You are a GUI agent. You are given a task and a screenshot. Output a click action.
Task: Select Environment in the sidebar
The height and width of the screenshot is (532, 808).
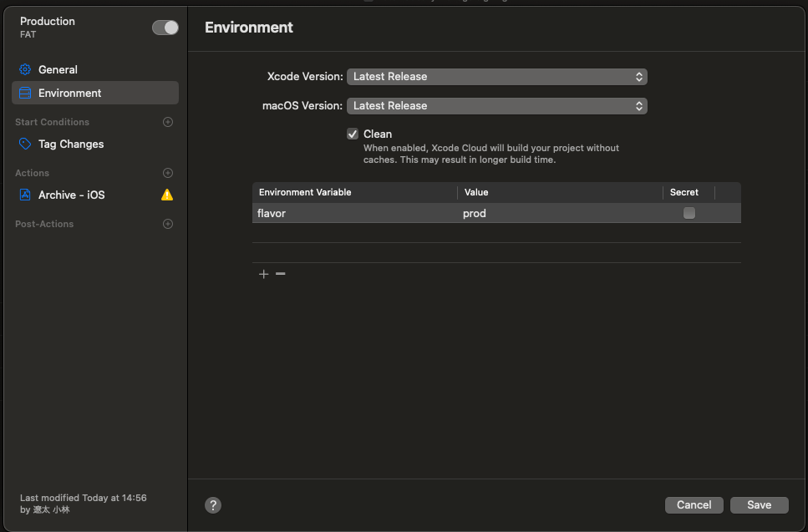click(95, 93)
